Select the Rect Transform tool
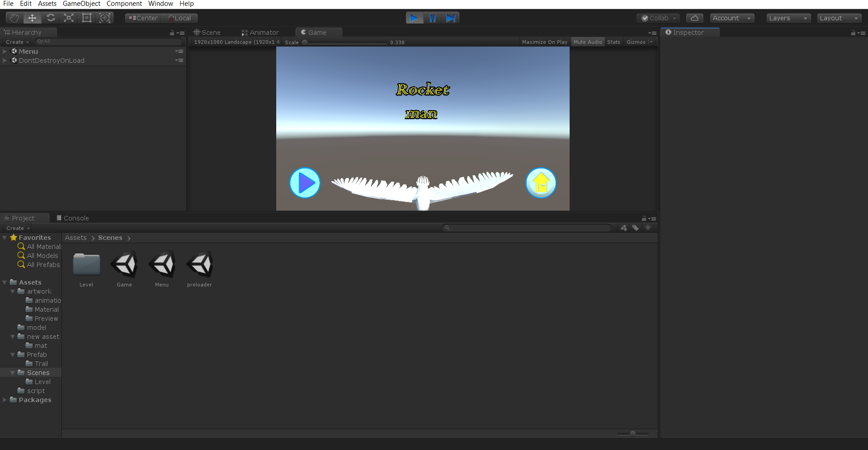868x450 pixels. point(86,18)
